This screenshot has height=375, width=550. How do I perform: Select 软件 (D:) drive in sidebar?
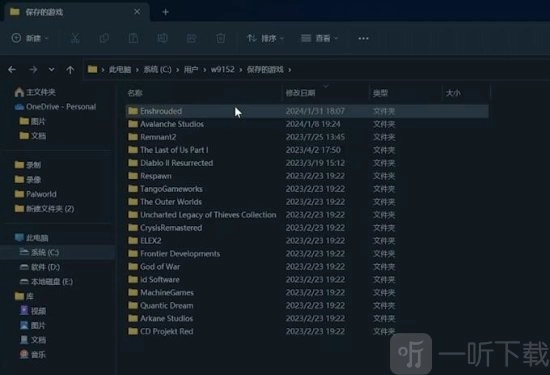point(40,267)
